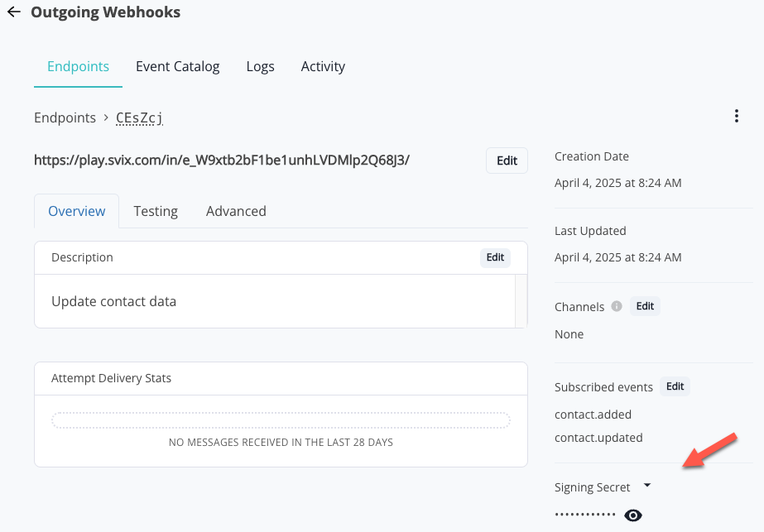Select the Overview sub-tab
This screenshot has width=764, height=532.
coord(76,211)
